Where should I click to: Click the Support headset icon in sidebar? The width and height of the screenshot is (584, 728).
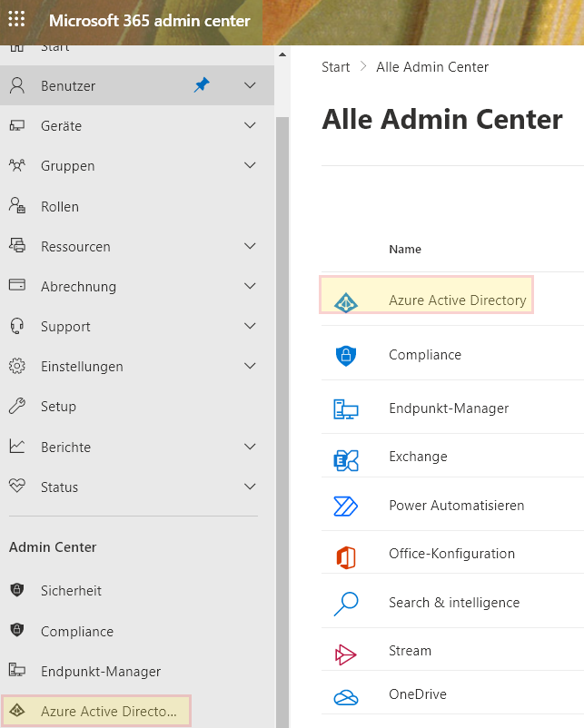[17, 326]
